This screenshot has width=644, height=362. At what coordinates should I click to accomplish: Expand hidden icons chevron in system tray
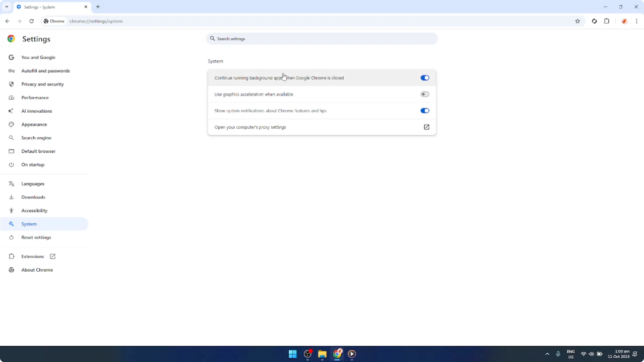pyautogui.click(x=547, y=354)
